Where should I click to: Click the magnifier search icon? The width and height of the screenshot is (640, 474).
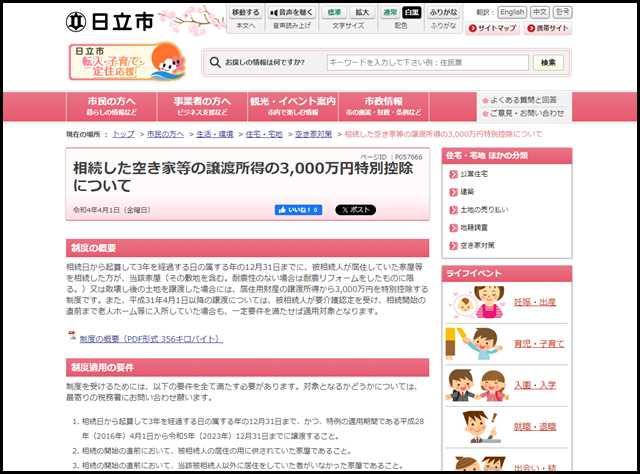215,62
